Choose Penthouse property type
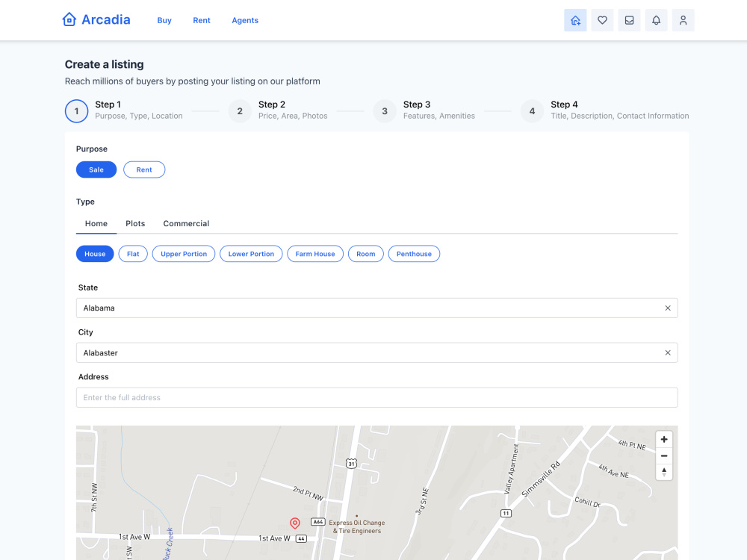The image size is (747, 560). pyautogui.click(x=414, y=254)
